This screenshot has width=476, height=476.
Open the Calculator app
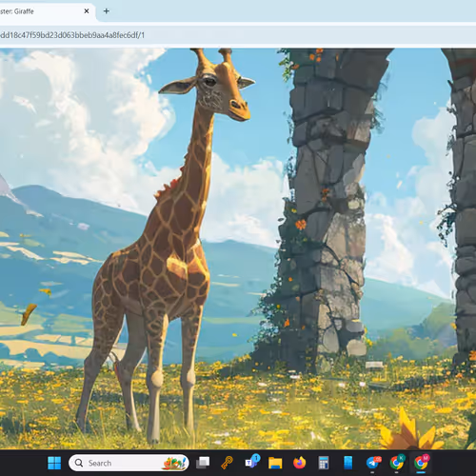(x=324, y=463)
